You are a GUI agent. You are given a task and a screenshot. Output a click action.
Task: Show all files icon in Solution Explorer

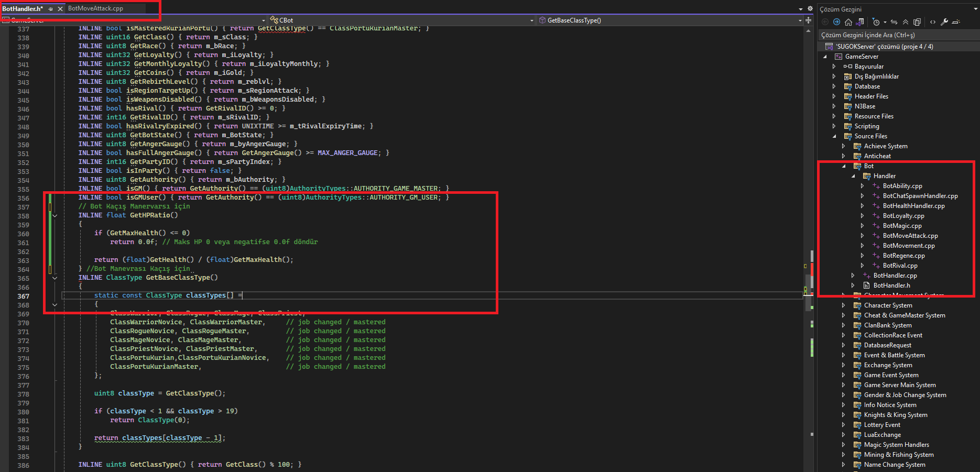[917, 22]
